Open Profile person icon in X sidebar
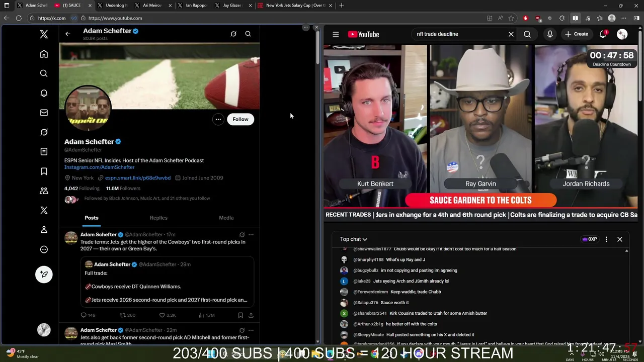The height and width of the screenshot is (362, 644). click(x=44, y=230)
